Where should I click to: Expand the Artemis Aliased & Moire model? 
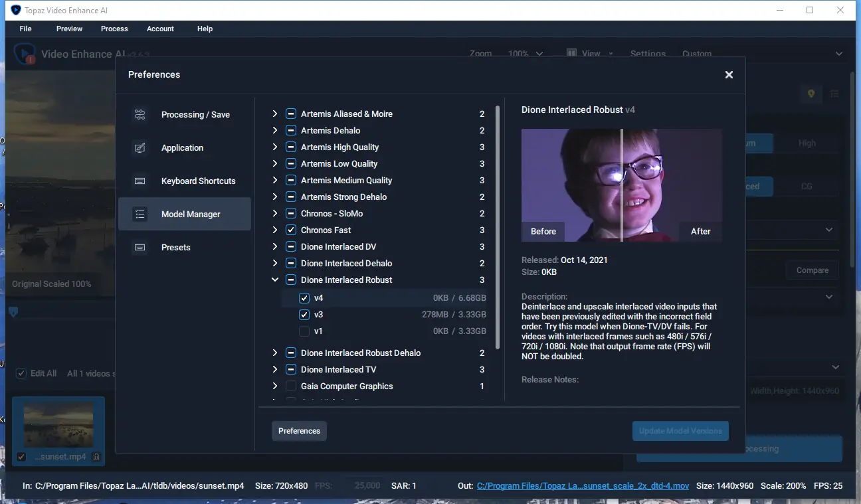point(275,114)
